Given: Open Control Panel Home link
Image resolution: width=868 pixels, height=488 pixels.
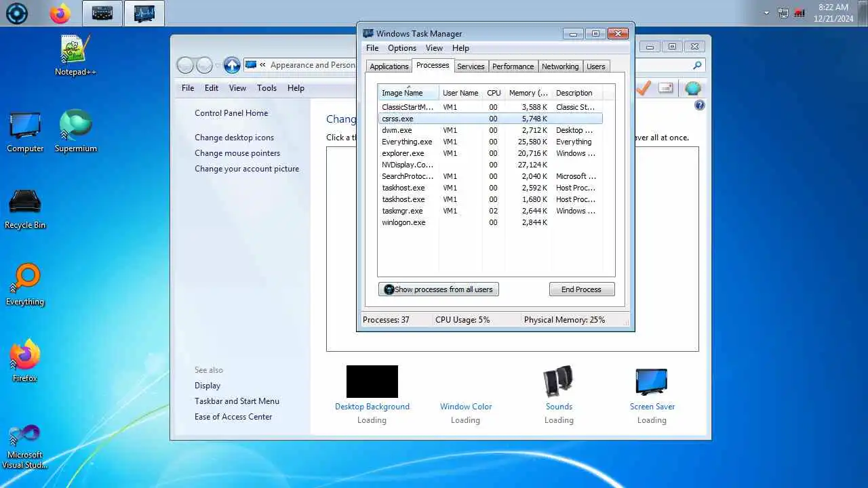Looking at the screenshot, I should [231, 113].
